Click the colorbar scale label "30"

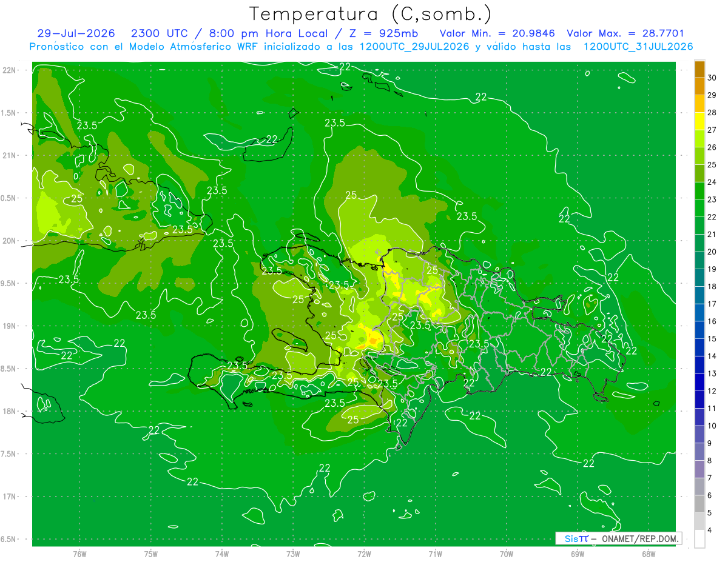712,78
